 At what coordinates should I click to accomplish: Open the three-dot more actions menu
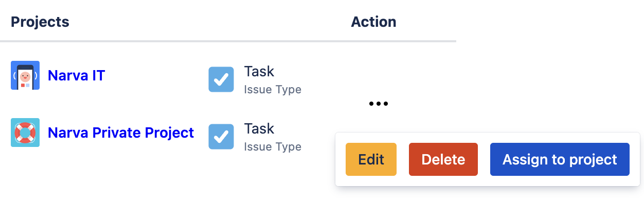point(378,104)
